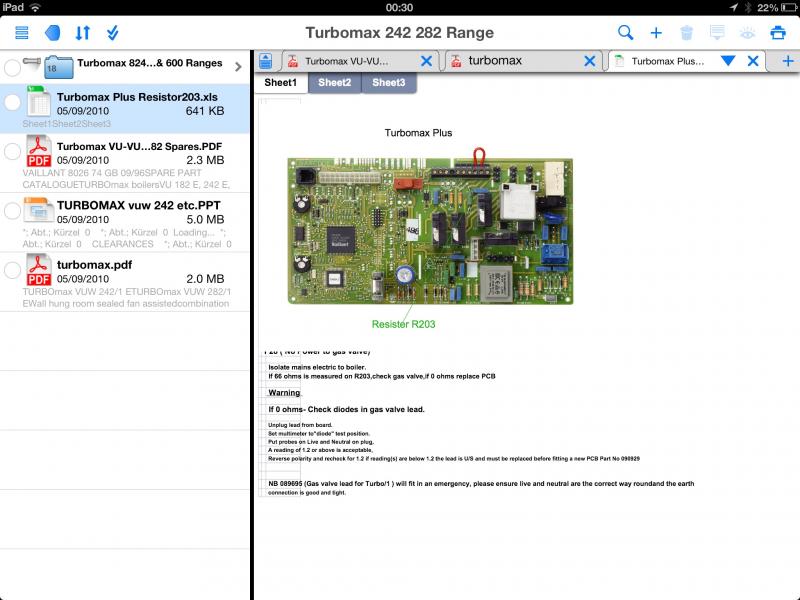Add a new tab with the plus button

[787, 61]
